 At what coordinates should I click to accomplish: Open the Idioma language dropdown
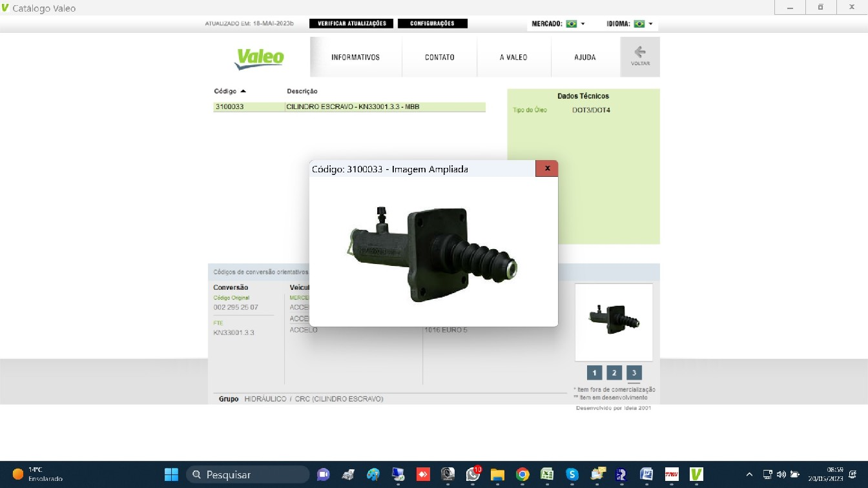[x=643, y=24]
